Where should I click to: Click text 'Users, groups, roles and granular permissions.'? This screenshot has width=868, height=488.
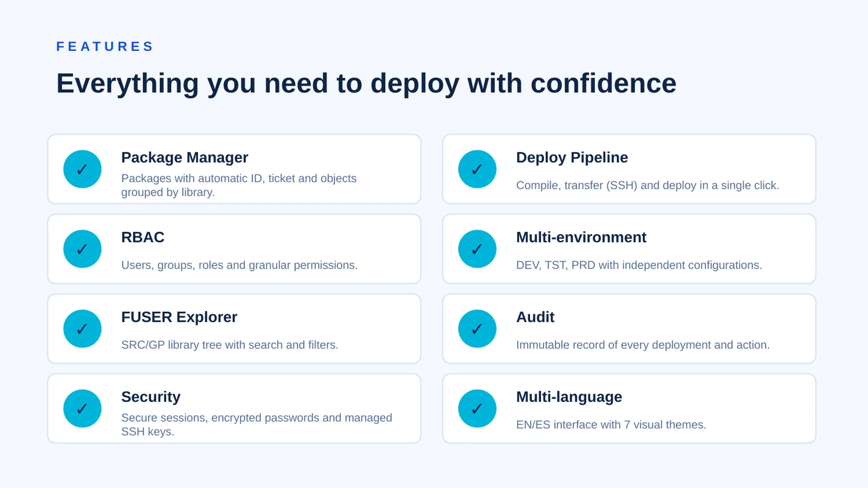coord(240,265)
